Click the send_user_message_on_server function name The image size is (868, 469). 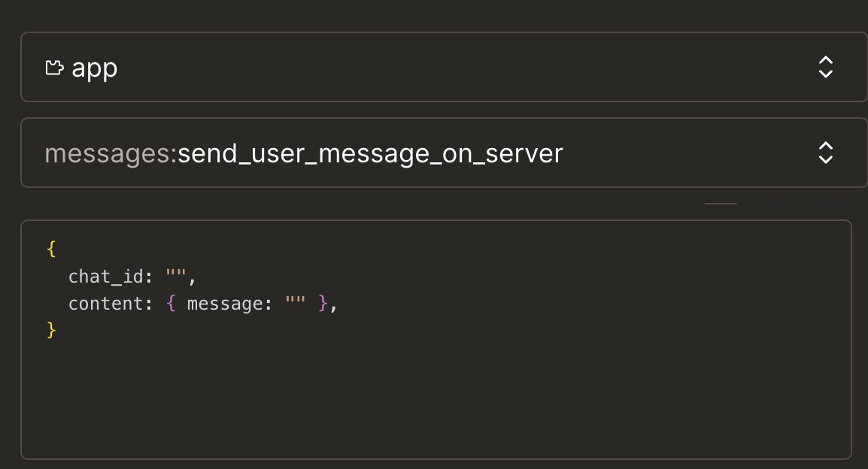(370, 153)
